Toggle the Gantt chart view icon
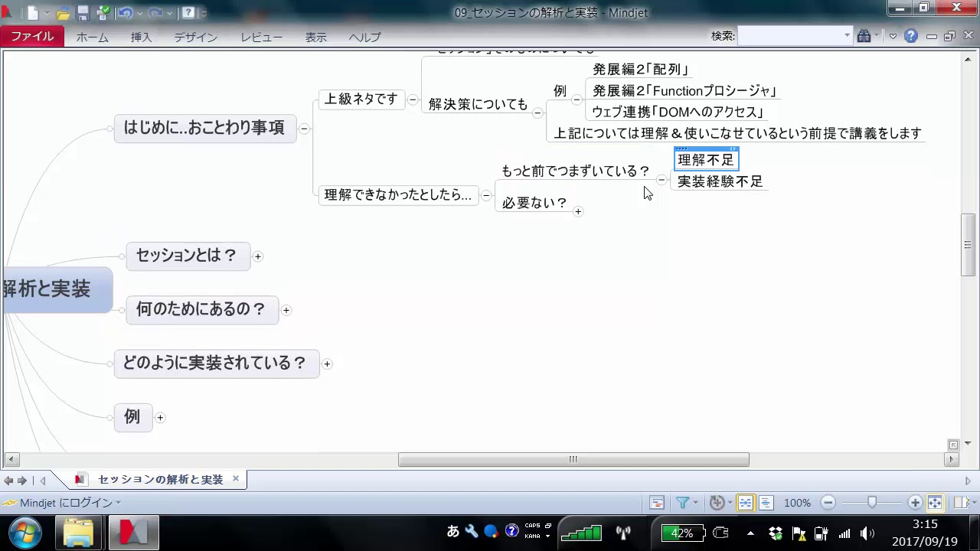 [657, 503]
